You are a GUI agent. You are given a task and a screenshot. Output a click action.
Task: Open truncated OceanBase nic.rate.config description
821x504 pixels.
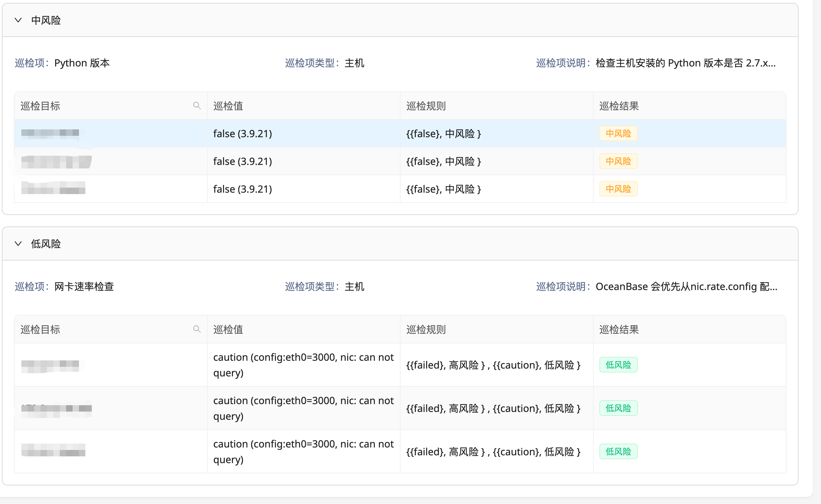coord(687,287)
